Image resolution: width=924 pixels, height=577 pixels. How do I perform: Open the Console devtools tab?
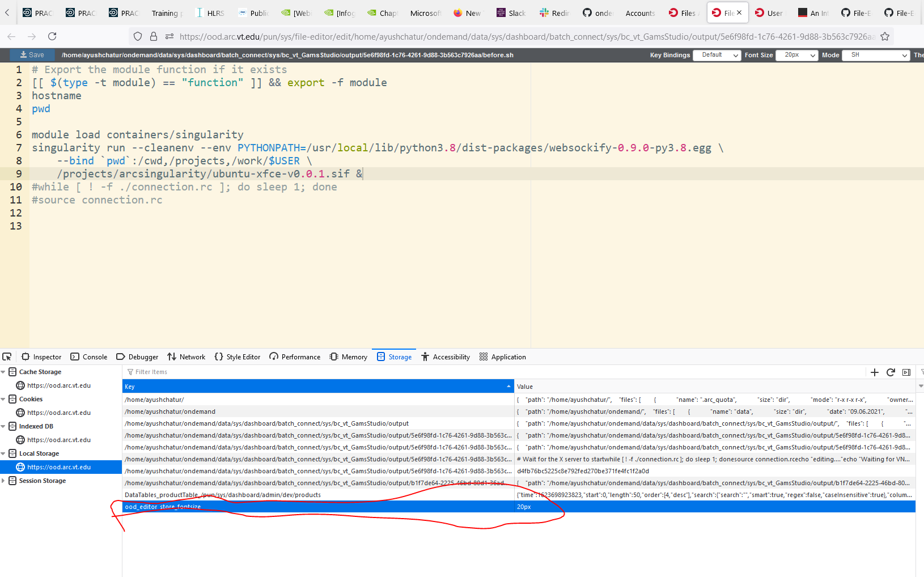pyautogui.click(x=89, y=357)
